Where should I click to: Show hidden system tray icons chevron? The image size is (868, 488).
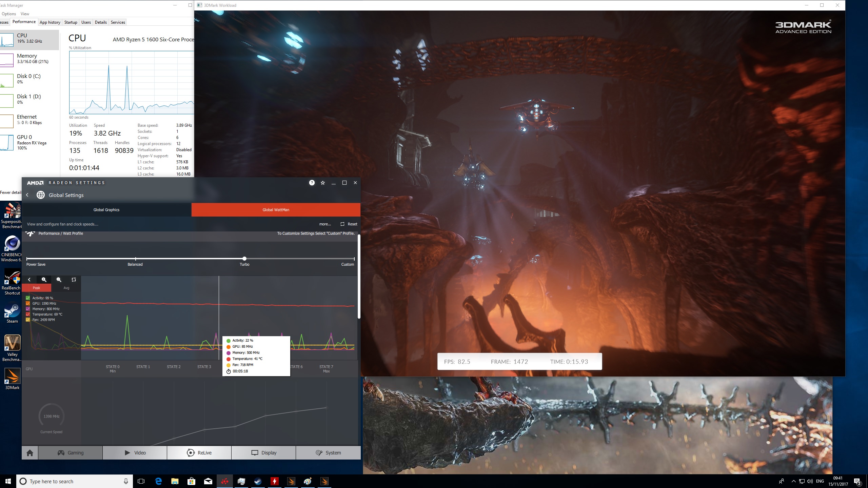click(793, 481)
